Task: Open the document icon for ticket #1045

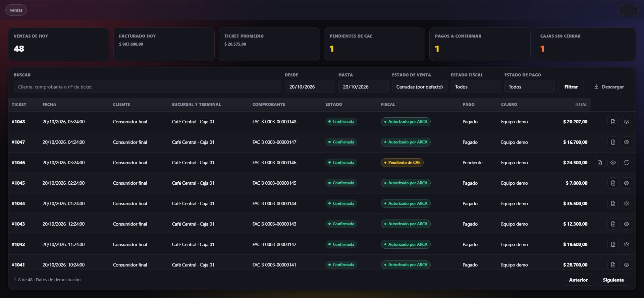Action: click(613, 183)
